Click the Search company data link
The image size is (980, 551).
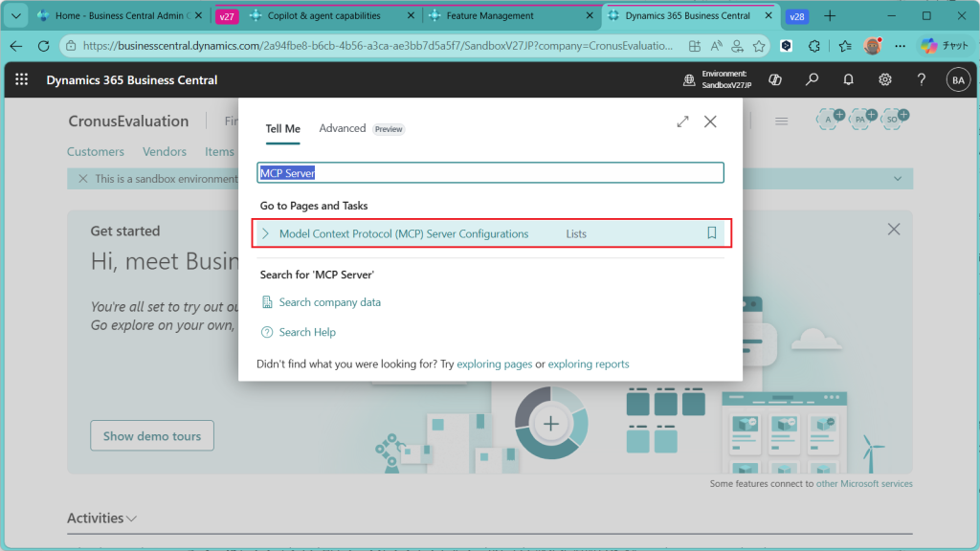point(329,302)
